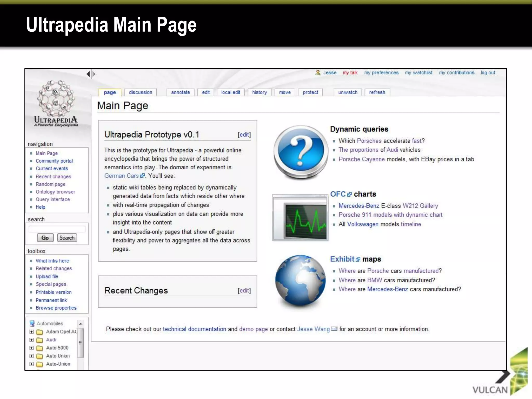Open the Ontology browser link
The height and width of the screenshot is (399, 532).
(x=55, y=192)
